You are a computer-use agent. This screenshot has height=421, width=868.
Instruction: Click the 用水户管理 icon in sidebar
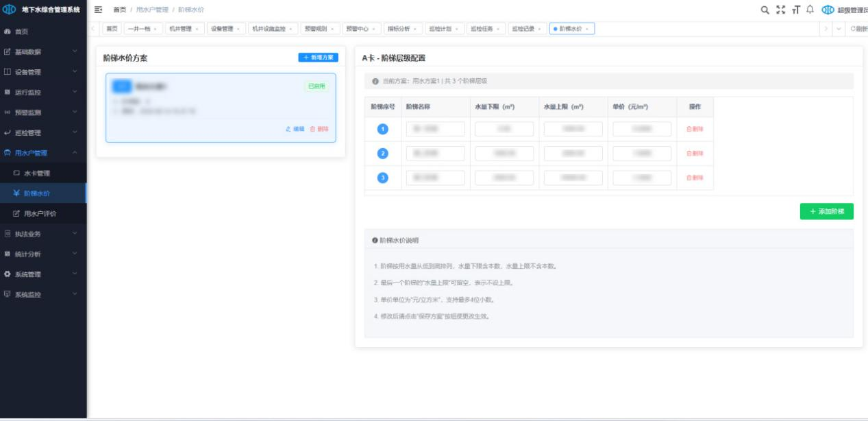(x=7, y=153)
